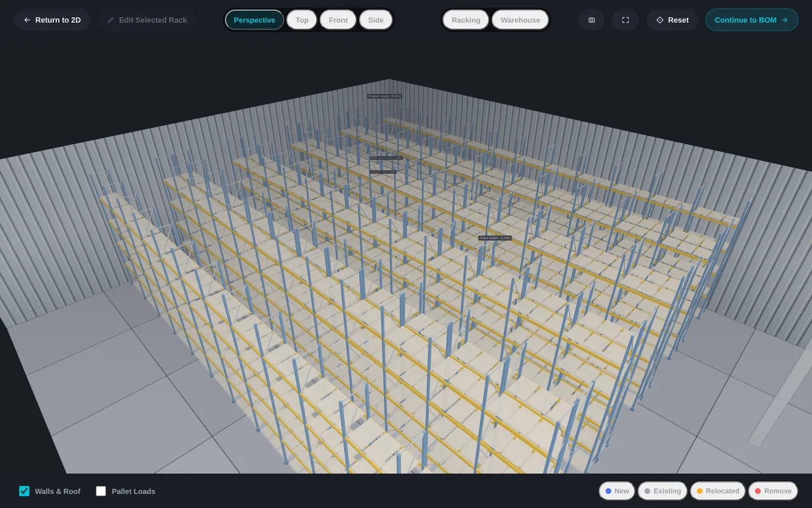Switch to Top view
Screen dimensions: 812x508
pos(302,20)
